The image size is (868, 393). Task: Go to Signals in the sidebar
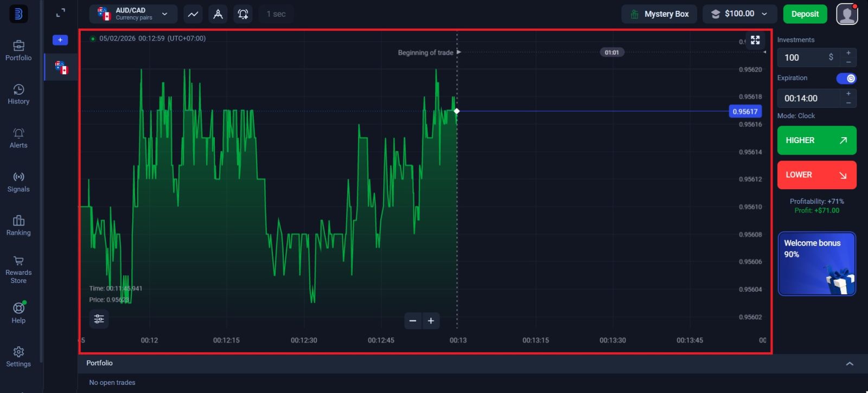(18, 182)
